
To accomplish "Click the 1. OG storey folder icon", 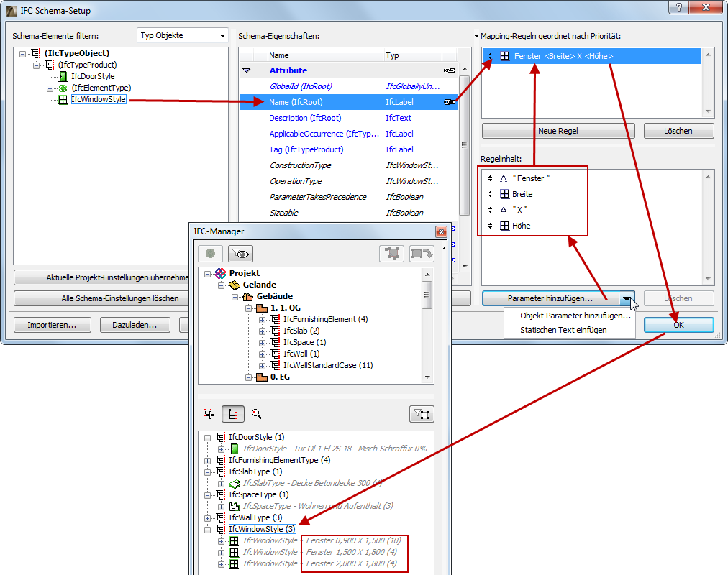I will pyautogui.click(x=262, y=308).
